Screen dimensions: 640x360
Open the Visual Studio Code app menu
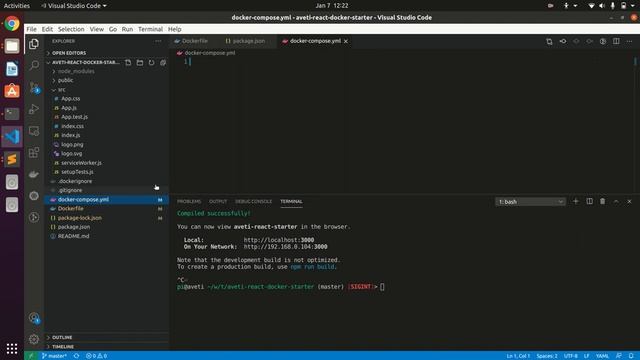pyautogui.click(x=74, y=6)
